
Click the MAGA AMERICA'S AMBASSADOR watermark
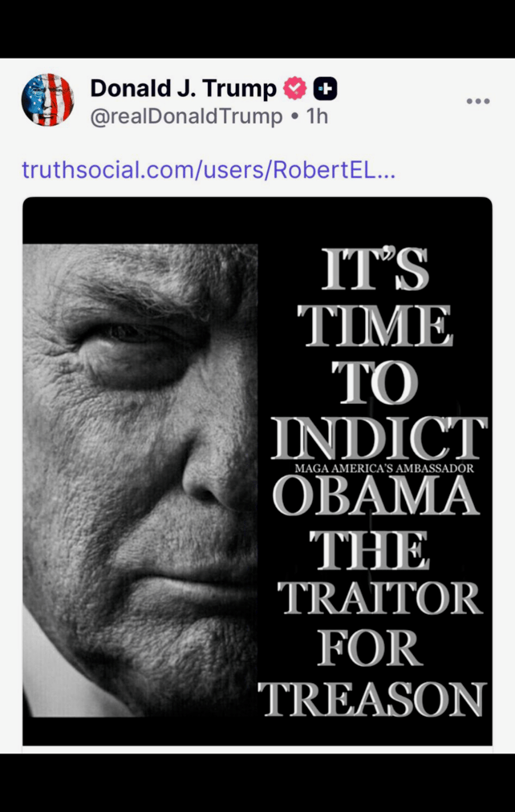(384, 468)
